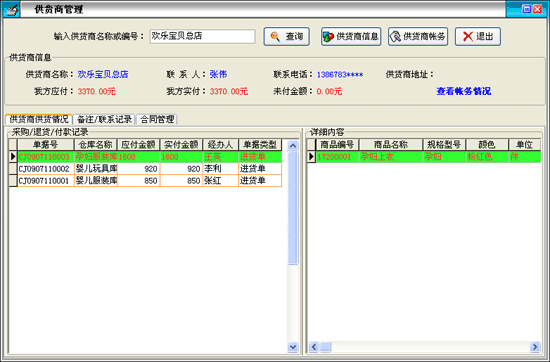
Task: Click the 供货商帐务 button icon
Action: coord(395,36)
